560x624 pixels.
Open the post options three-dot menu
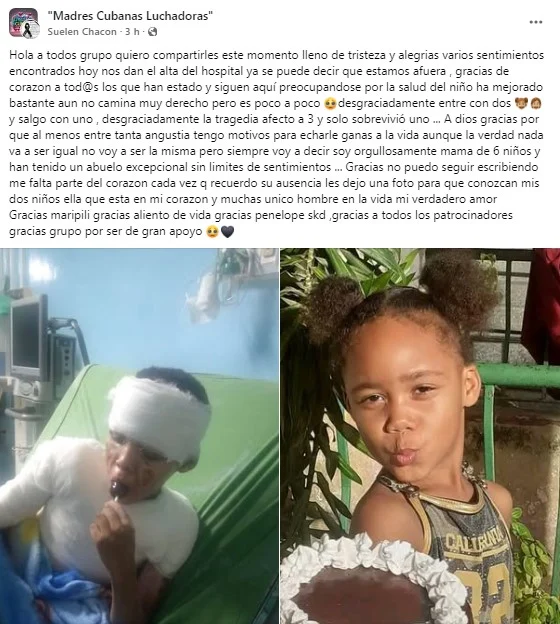point(536,22)
